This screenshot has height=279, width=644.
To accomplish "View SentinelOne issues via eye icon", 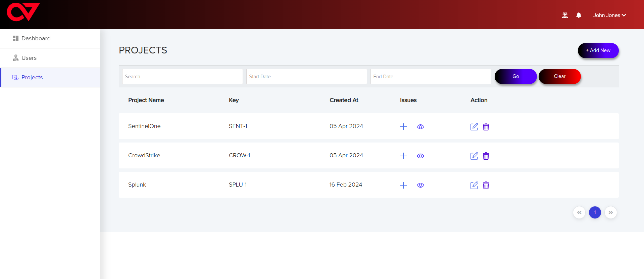I will (420, 127).
